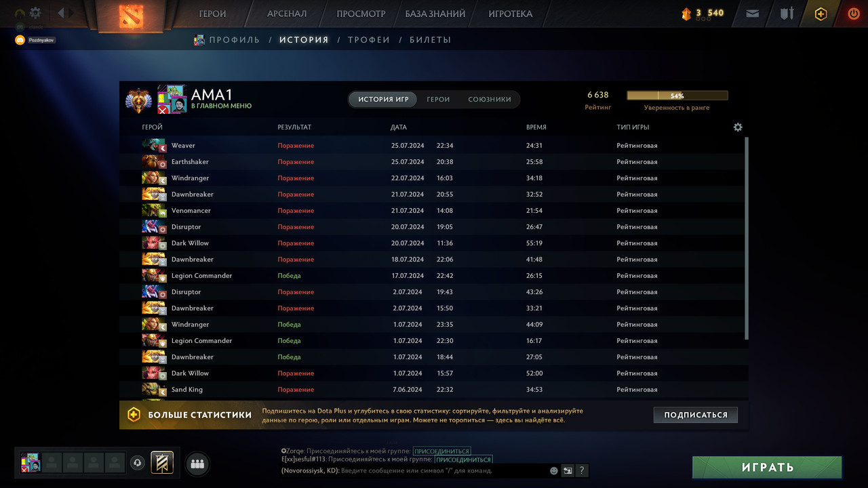Open the Трофеи profile tab
The height and width of the screenshot is (488, 868).
tap(369, 40)
